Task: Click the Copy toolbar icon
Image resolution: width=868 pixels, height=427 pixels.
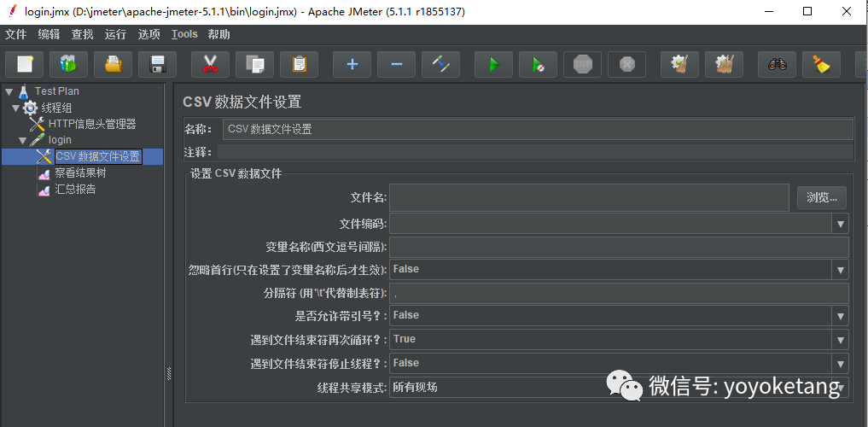Action: [254, 65]
